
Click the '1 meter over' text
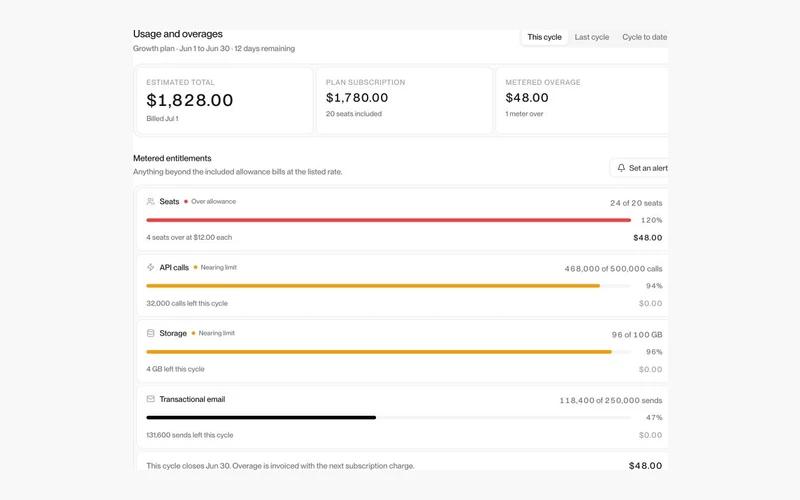tap(524, 114)
